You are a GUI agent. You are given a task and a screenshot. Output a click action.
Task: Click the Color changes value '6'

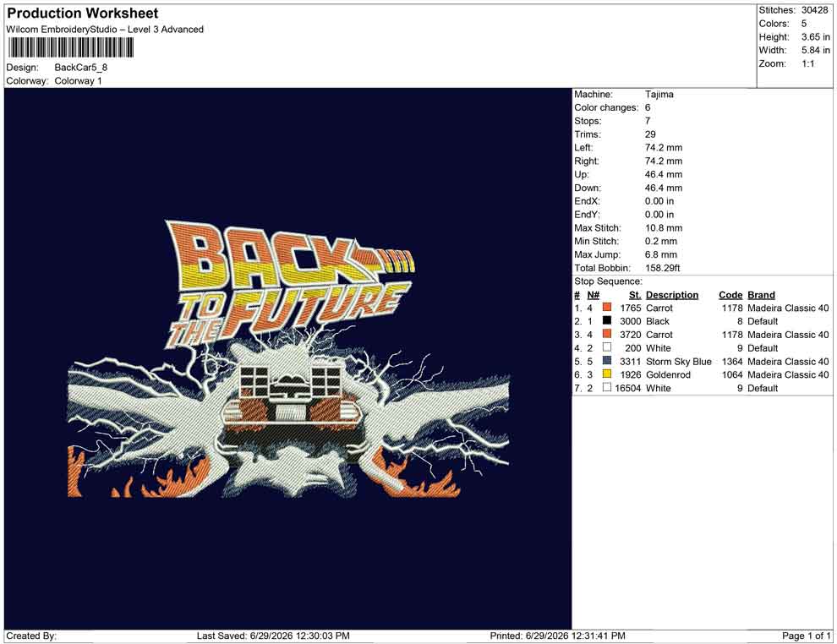click(648, 108)
